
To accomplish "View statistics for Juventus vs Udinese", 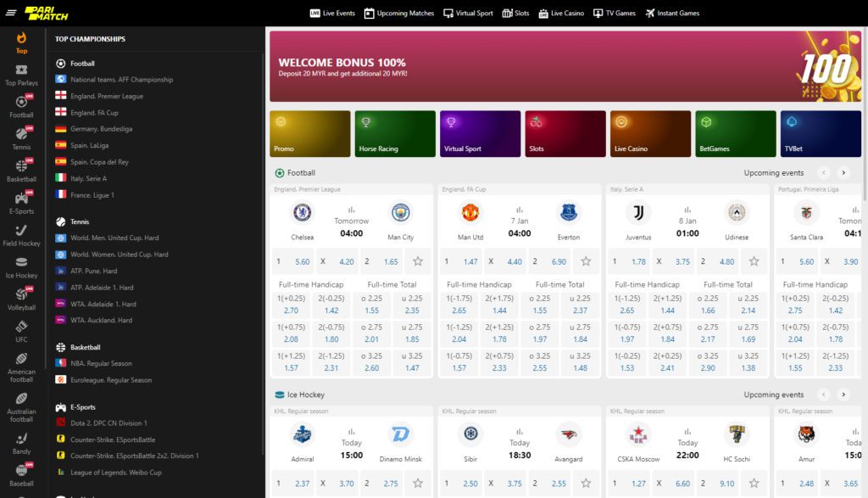I will coord(687,210).
